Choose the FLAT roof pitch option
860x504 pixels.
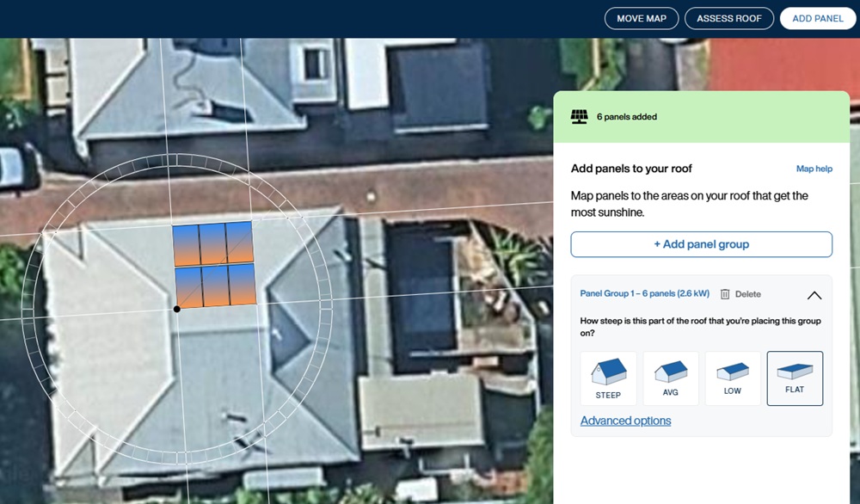(x=795, y=378)
